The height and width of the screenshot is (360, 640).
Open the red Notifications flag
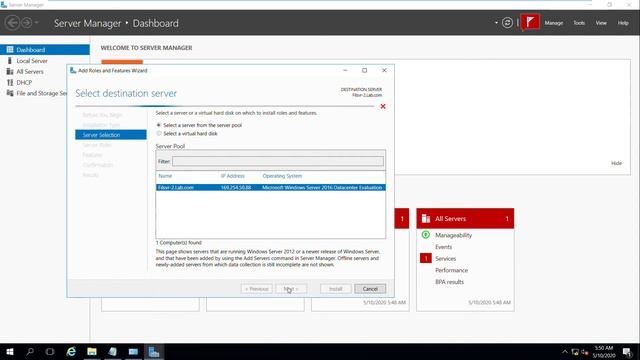[530, 22]
